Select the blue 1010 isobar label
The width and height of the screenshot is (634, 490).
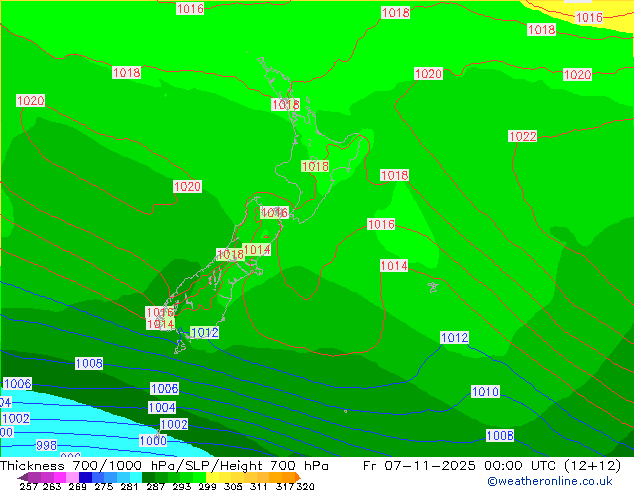pyautogui.click(x=485, y=391)
